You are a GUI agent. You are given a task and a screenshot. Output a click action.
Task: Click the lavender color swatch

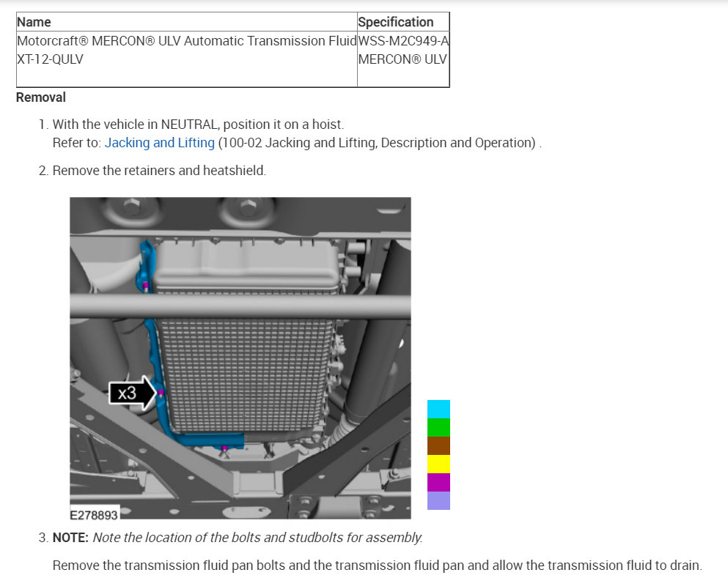[438, 500]
